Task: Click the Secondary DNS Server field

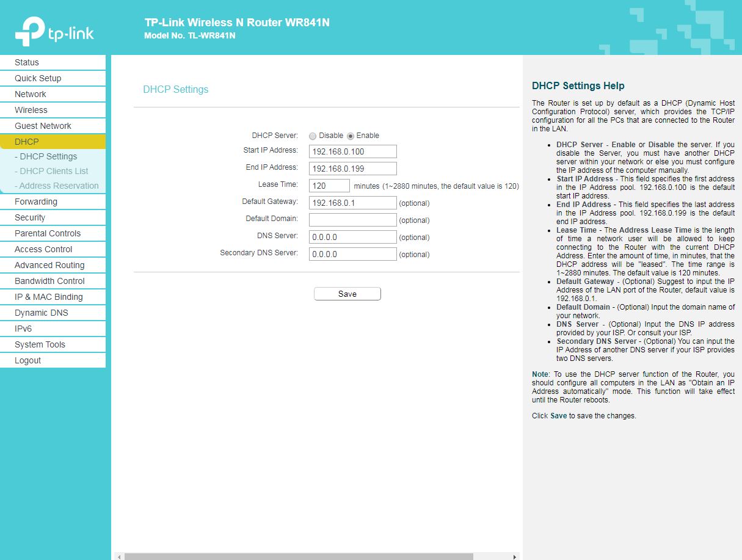Action: pyautogui.click(x=352, y=254)
